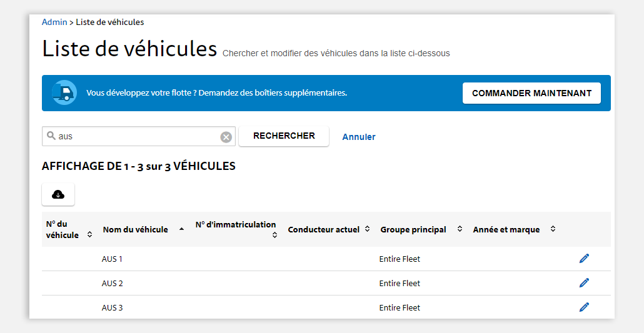Image resolution: width=644 pixels, height=333 pixels.
Task: Select the AUS 1 vehicle name
Action: tap(112, 259)
